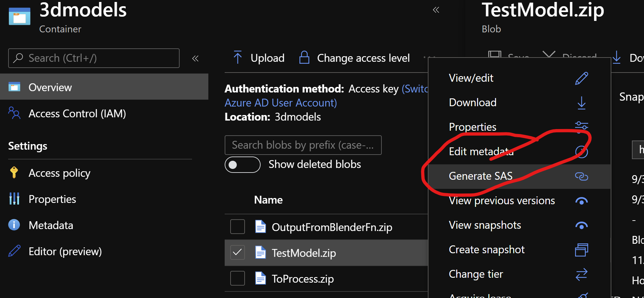Check the OutputFromBlenderFn.zip checkbox
The image size is (644, 298).
click(237, 227)
